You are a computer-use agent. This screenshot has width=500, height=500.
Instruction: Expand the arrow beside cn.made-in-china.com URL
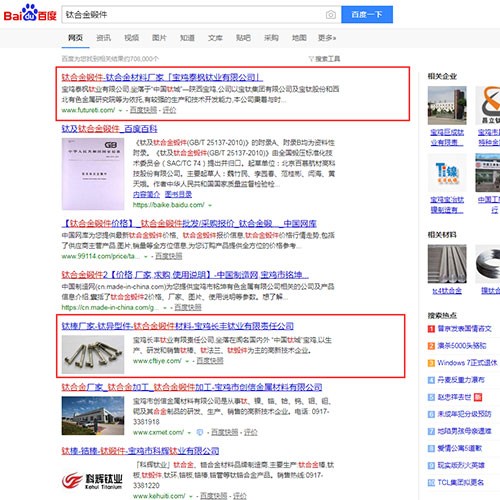[x=165, y=308]
